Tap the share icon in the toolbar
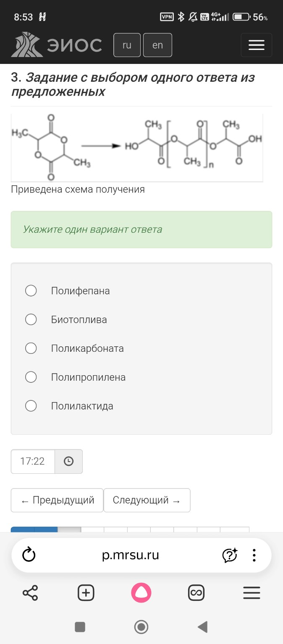 [x=30, y=592]
